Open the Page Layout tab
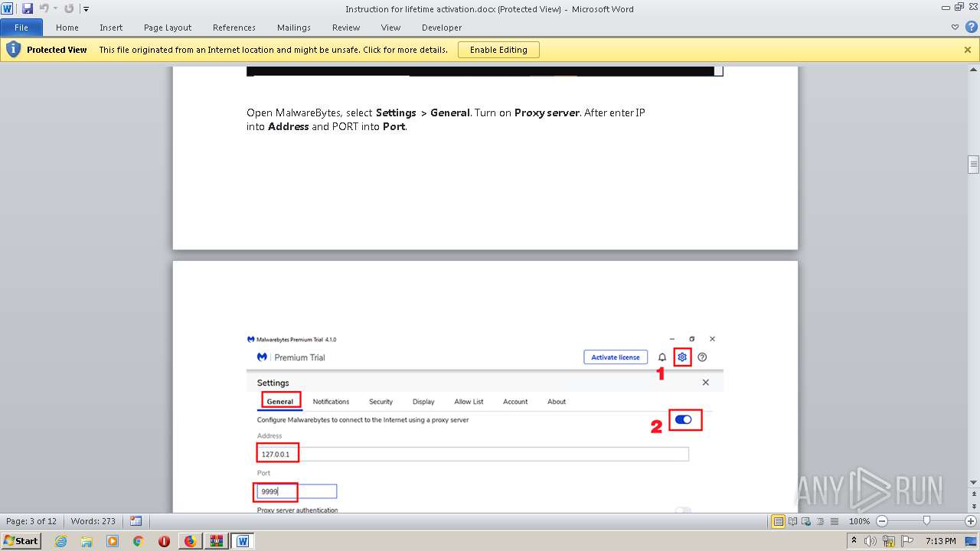 pos(168,28)
